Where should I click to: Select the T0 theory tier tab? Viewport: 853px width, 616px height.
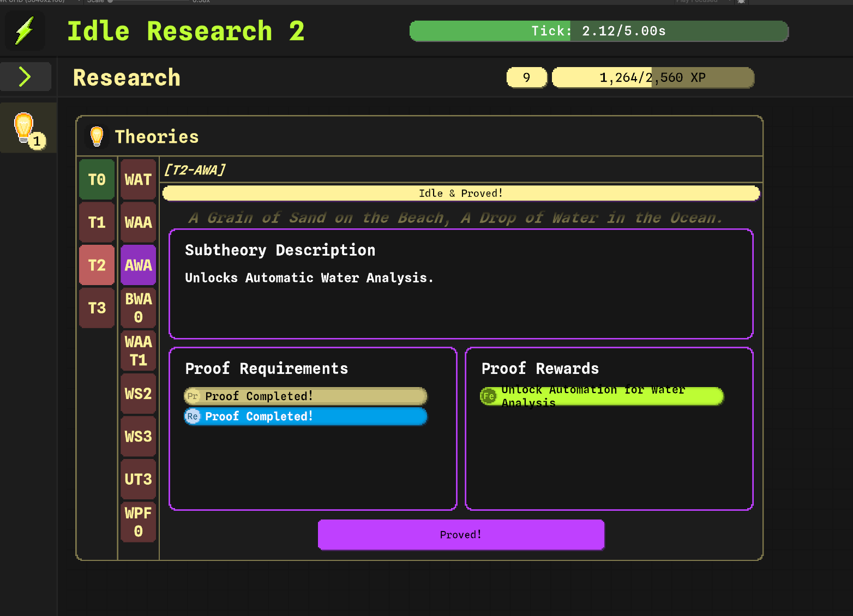97,179
